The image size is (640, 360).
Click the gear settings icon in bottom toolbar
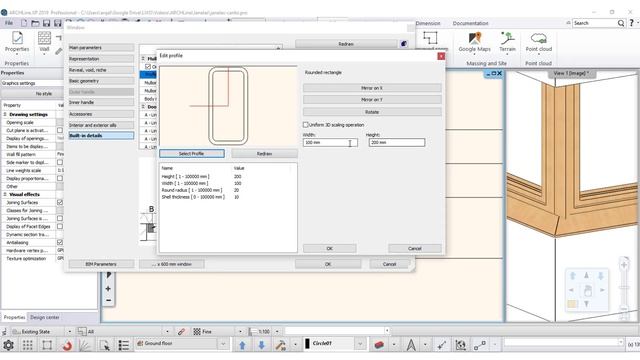point(8,345)
